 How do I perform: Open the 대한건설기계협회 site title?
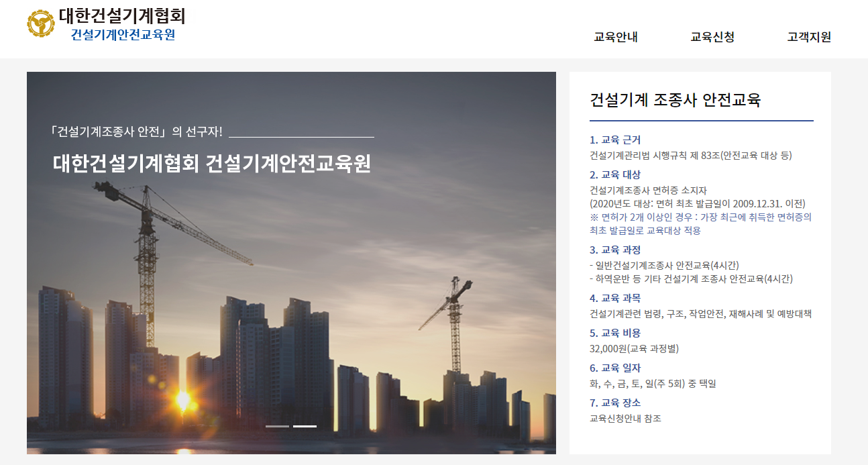pyautogui.click(x=122, y=16)
